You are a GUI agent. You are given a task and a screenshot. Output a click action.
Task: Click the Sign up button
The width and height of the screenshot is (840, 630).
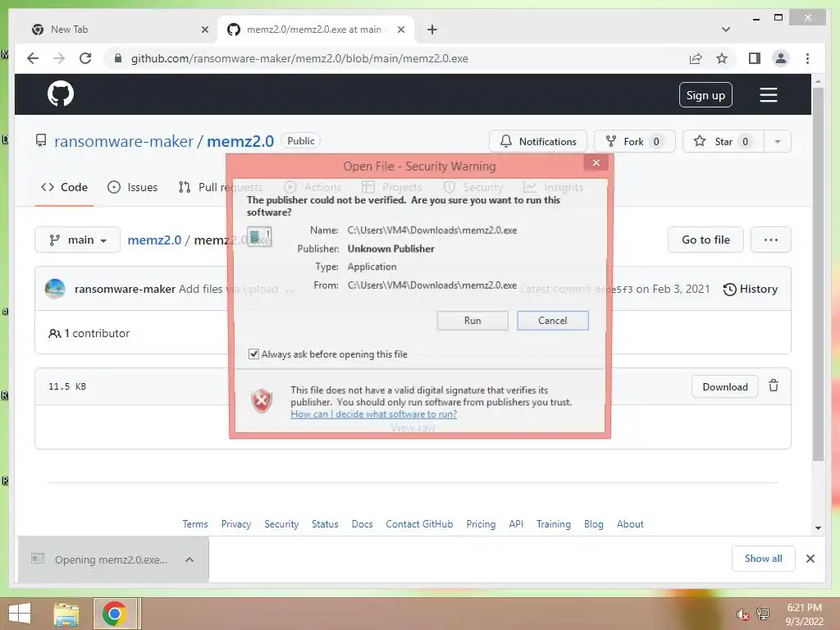pos(705,95)
